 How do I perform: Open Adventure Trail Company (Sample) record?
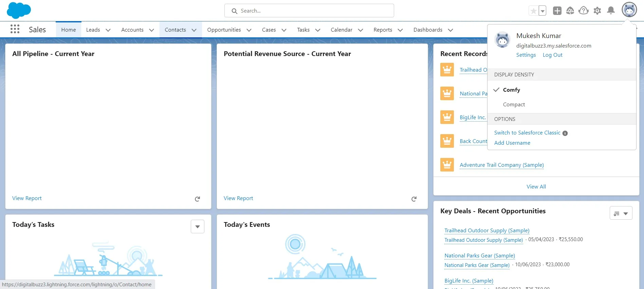[501, 165]
